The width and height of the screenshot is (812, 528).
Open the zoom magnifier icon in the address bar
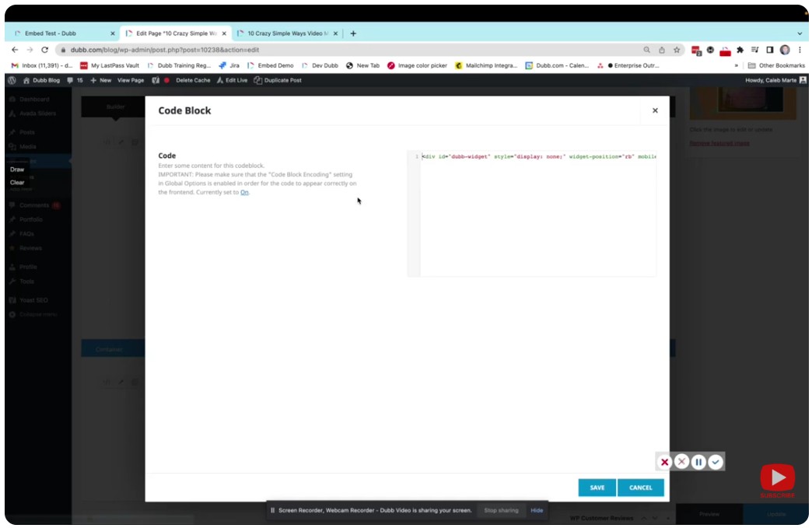(647, 50)
